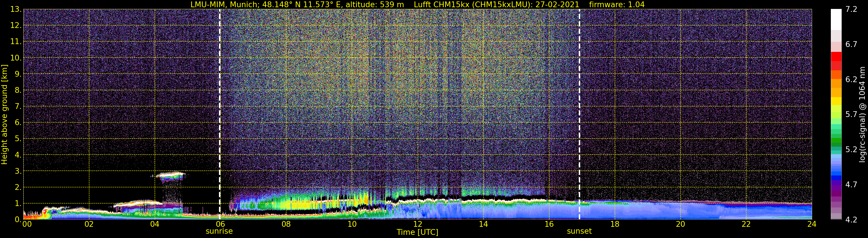This screenshot has width=868, height=238.
Task: Click the height axis tick '11.'
Action: (x=16, y=42)
